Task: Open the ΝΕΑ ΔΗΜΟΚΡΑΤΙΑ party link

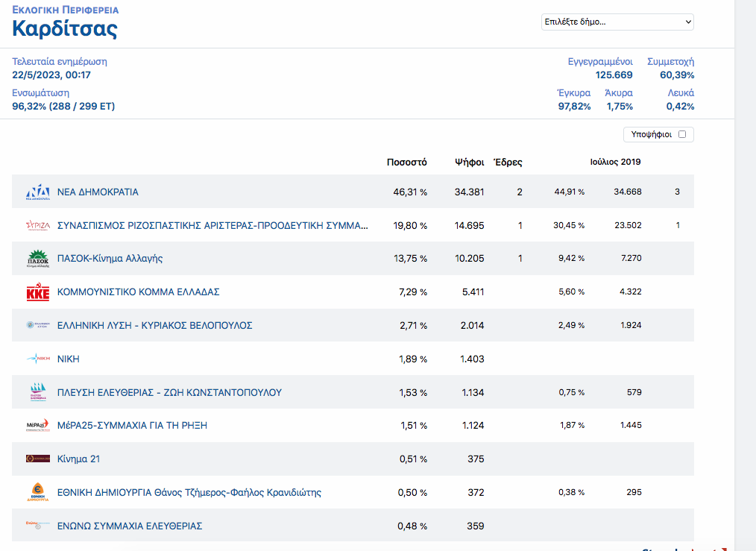Action: click(98, 192)
